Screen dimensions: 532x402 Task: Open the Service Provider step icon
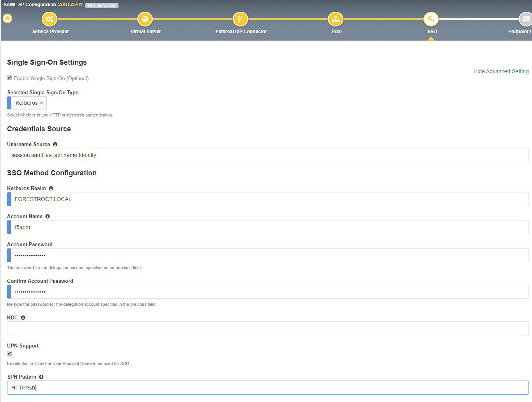click(49, 19)
